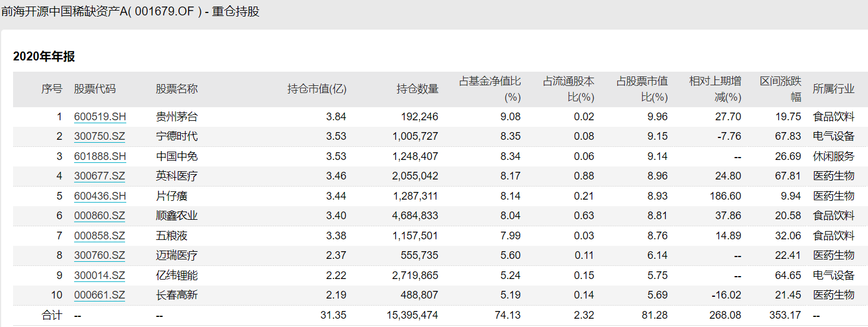This screenshot has height=327, width=868.
Task: Click holding quantity 4,684,833 for 顺鑫农业
Action: 415,216
